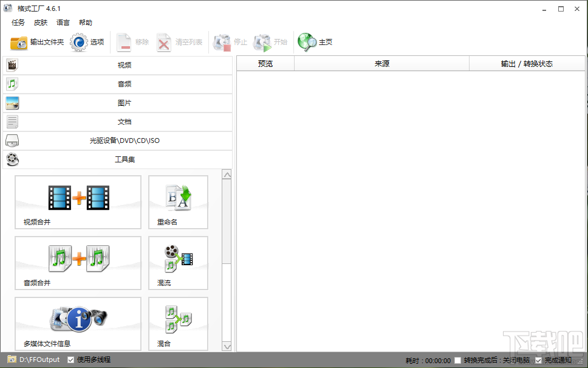Screen dimensions: 588x368
Task: Enable 转换完成后关闭电脑 checkbox
Action: click(457, 360)
